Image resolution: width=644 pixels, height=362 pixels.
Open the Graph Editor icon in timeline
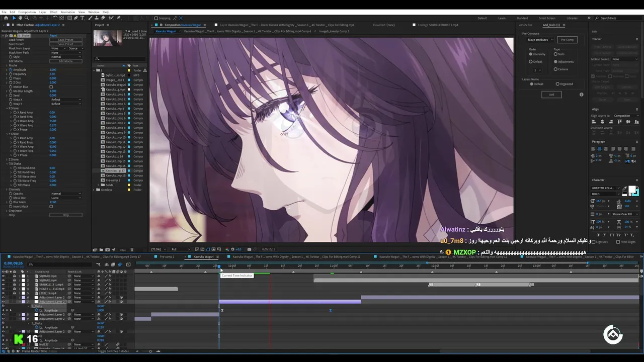[x=128, y=264]
